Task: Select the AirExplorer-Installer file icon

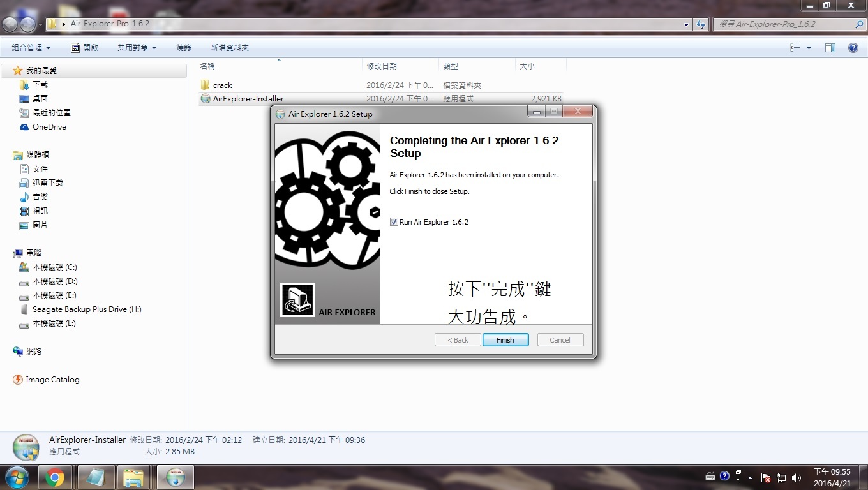Action: tap(205, 99)
